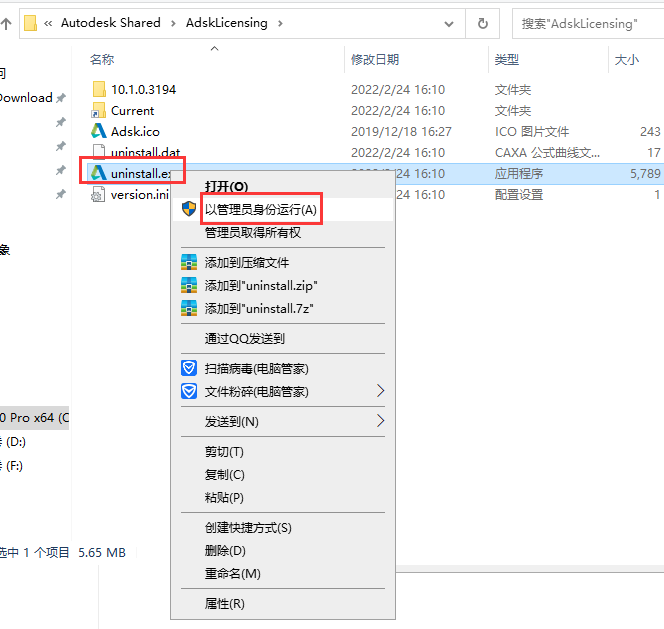664x629 pixels.
Task: Click archive icon beside uninstall.7z entry
Action: tap(189, 308)
